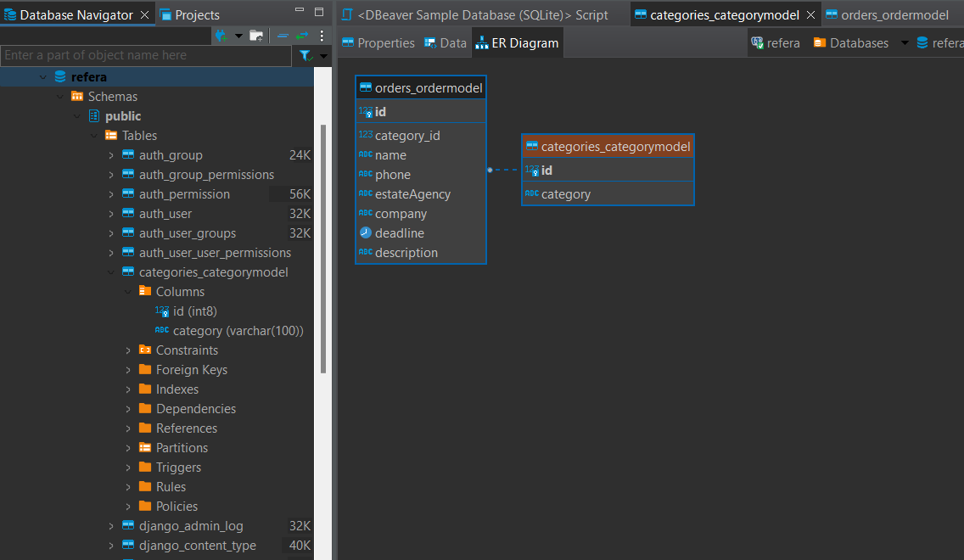Click the refresh/sync arrows icon in toolbar
Screen dimensions: 964x560
[x=303, y=36]
